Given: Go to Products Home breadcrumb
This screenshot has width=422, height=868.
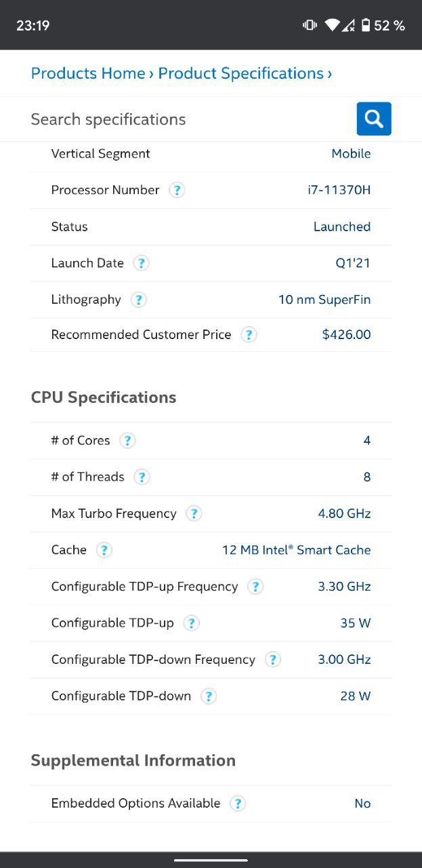Looking at the screenshot, I should click(x=88, y=73).
